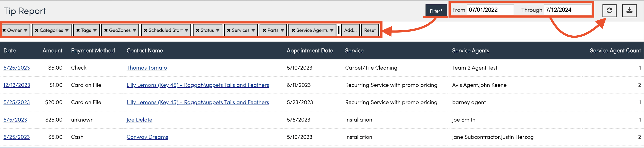Click the Through date input field
Image resolution: width=644 pixels, height=148 pixels.
click(567, 10)
